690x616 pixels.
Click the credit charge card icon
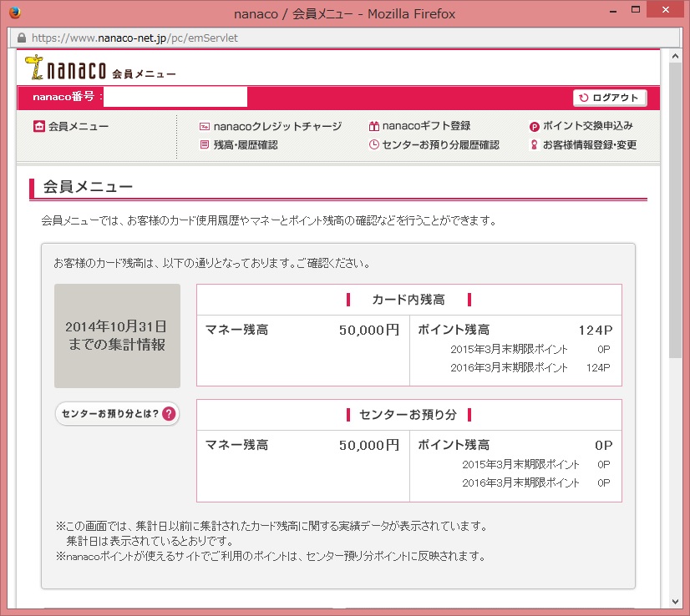pos(205,127)
